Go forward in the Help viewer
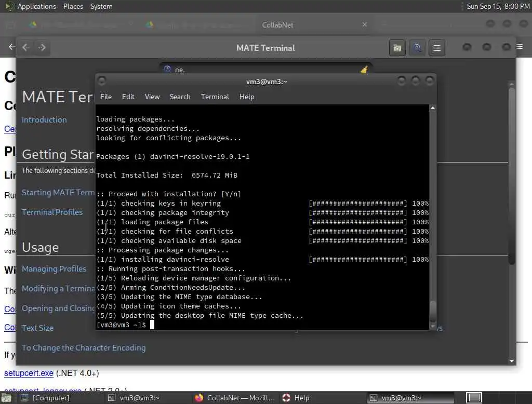The width and height of the screenshot is (532, 404). tap(42, 47)
